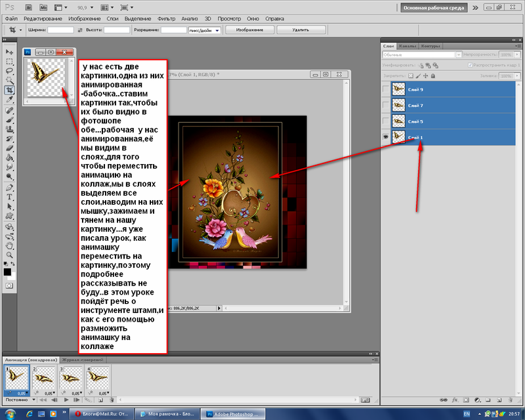Click lock transparent pixels icon
Image resolution: width=525 pixels, height=420 pixels.
click(x=411, y=76)
